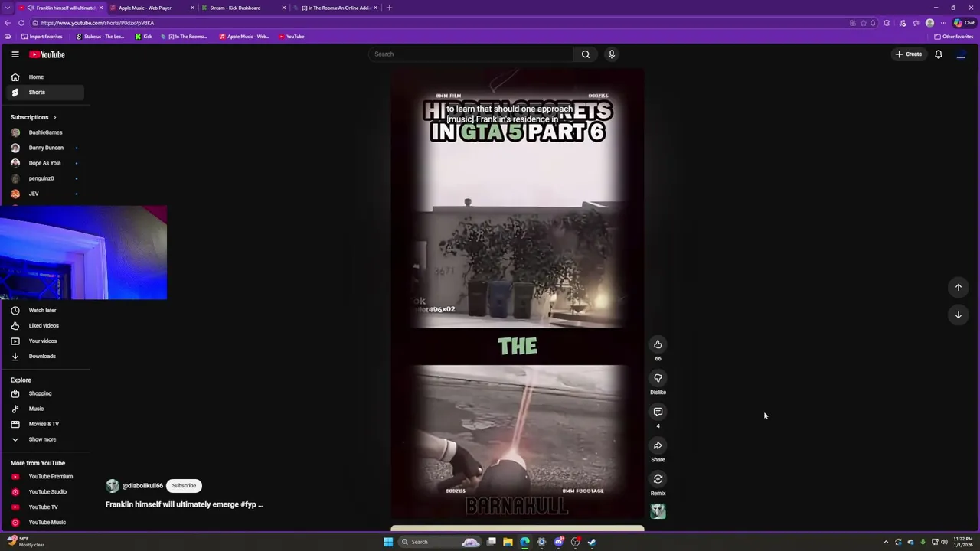This screenshot has height=551, width=980.
Task: Show hidden system tray icons
Action: point(886,542)
